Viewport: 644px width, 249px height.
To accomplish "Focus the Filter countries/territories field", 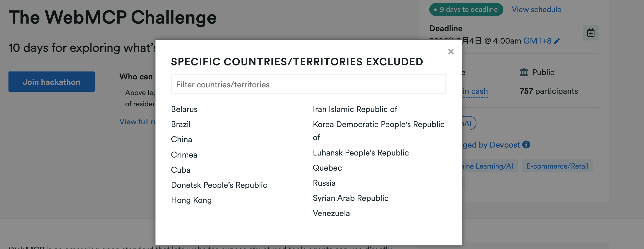I will click(x=308, y=84).
